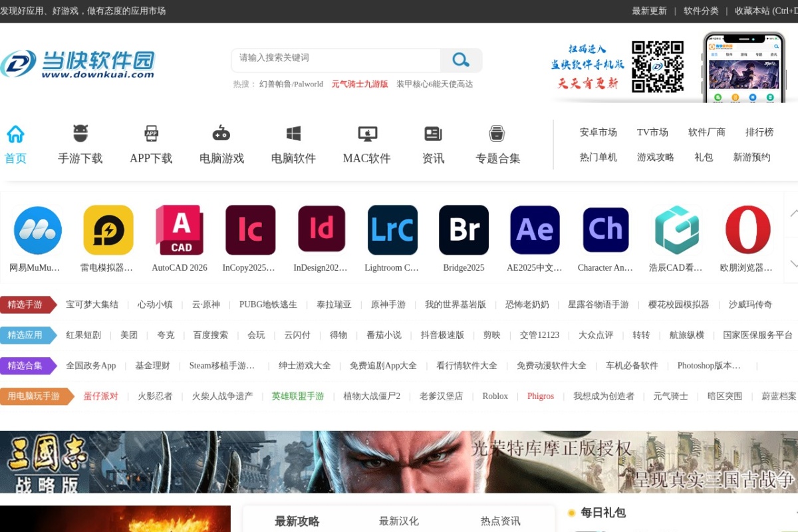Click the magnifier search button
798x532 pixels.
461,61
